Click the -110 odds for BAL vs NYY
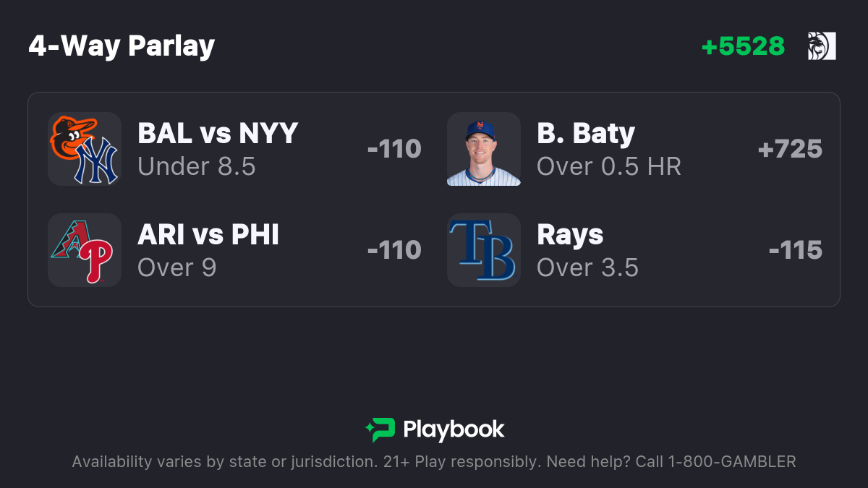This screenshot has height=488, width=868. (394, 149)
